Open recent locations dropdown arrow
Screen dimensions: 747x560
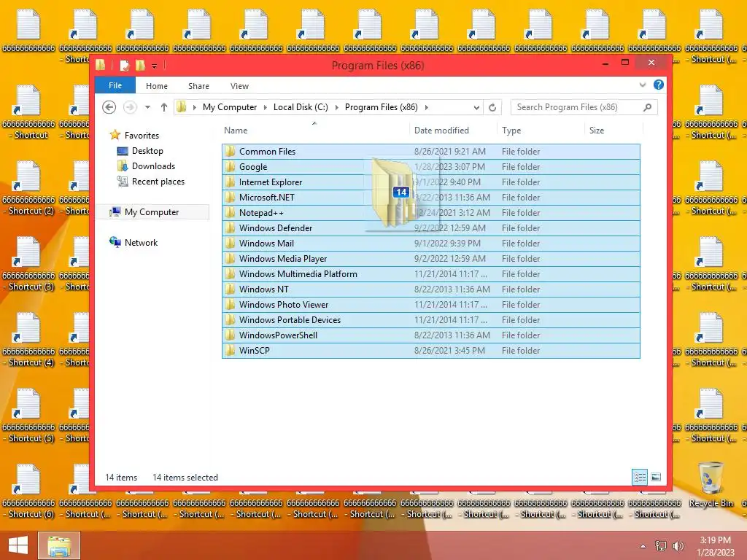pyautogui.click(x=147, y=108)
